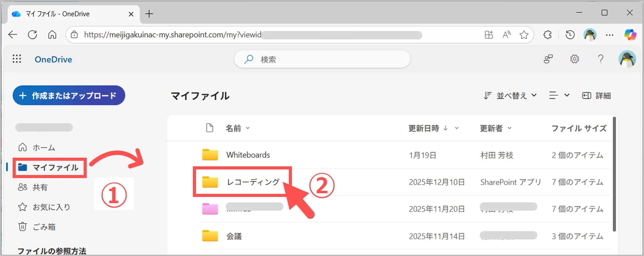Open the view layout options dropdown
Image resolution: width=644 pixels, height=256 pixels.
pos(559,96)
